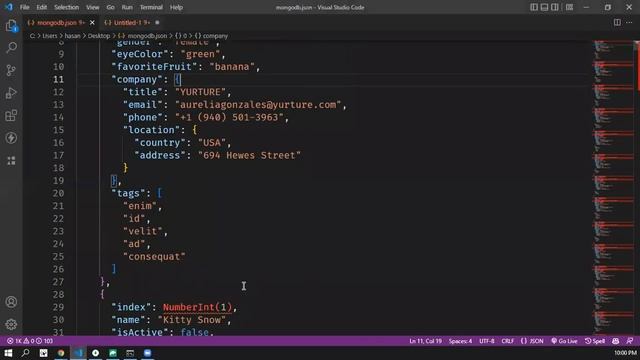Open the Selection menu

click(x=67, y=7)
